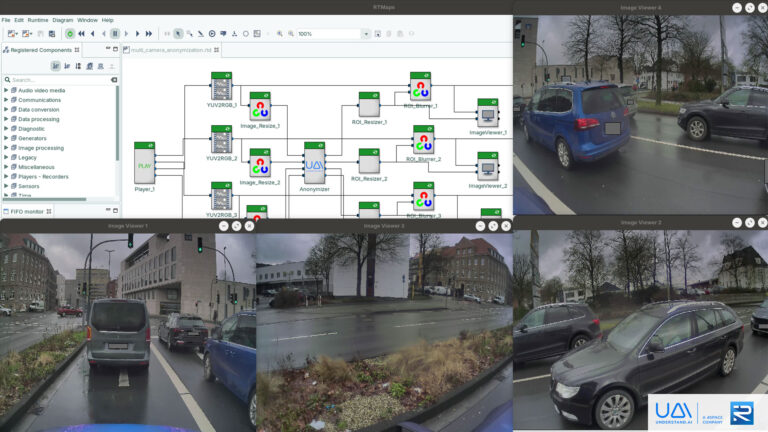Click the solid step-backward arrow icon
This screenshot has width=768, height=432.
coord(93,34)
